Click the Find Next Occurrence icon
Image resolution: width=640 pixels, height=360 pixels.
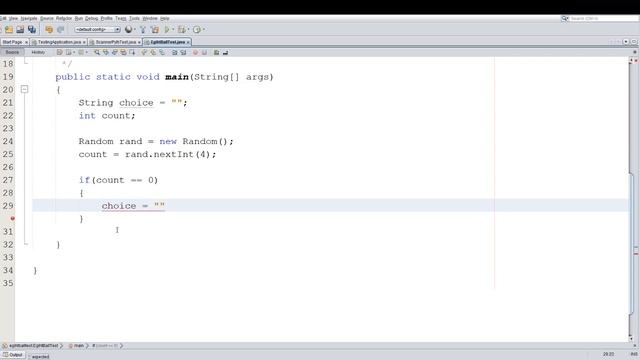click(x=115, y=52)
